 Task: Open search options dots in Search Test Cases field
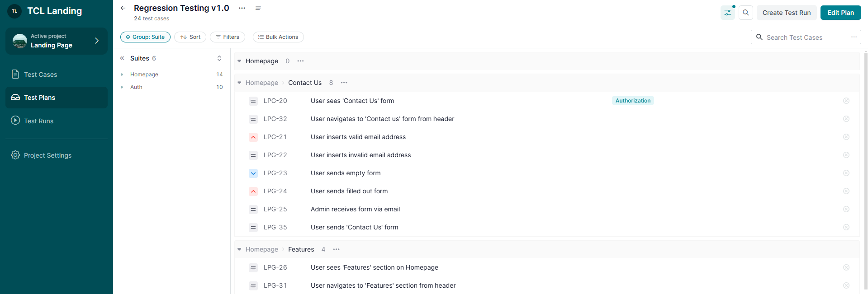pos(854,37)
